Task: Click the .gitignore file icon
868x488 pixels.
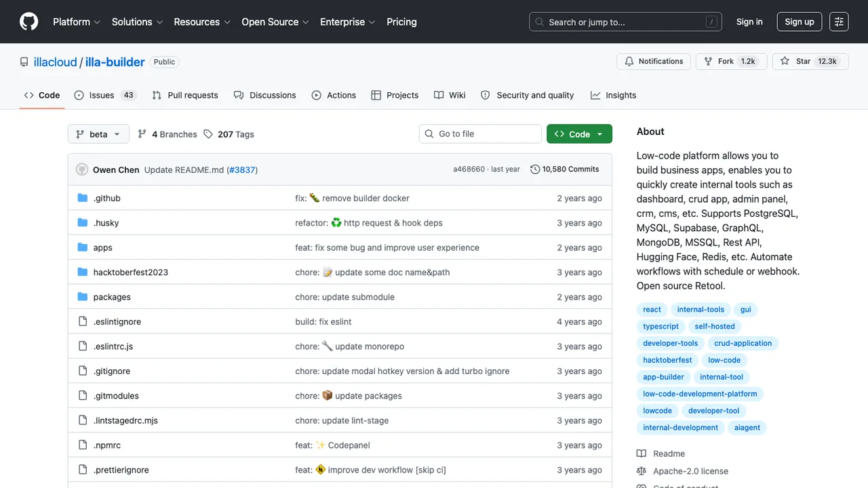Action: [83, 371]
